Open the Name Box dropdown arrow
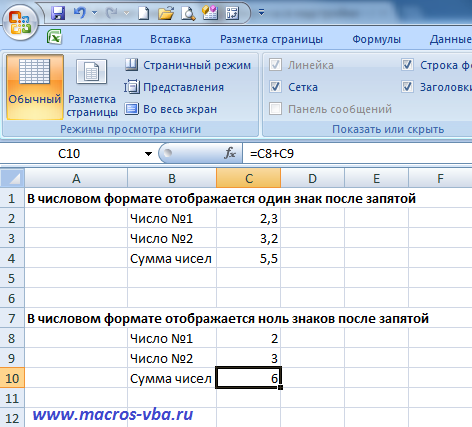The image size is (472, 427). click(148, 154)
